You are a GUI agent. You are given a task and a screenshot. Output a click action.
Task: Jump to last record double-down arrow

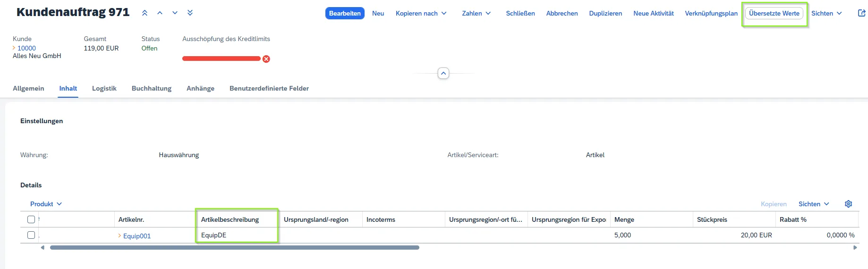(x=190, y=13)
